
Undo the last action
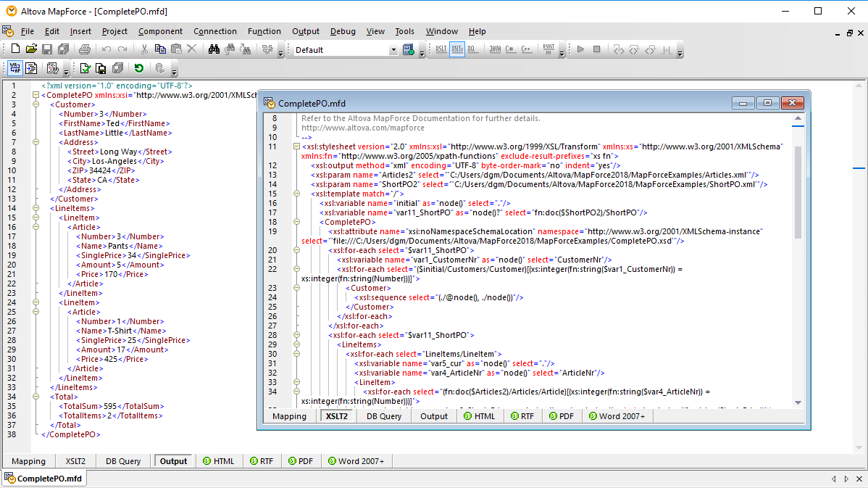point(107,49)
